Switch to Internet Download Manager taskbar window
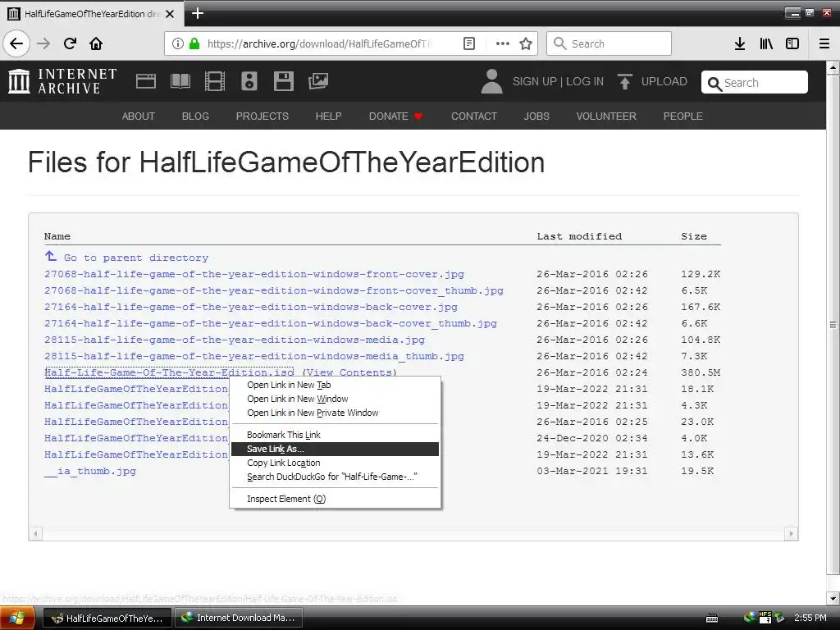Image resolution: width=840 pixels, height=630 pixels. [239, 618]
